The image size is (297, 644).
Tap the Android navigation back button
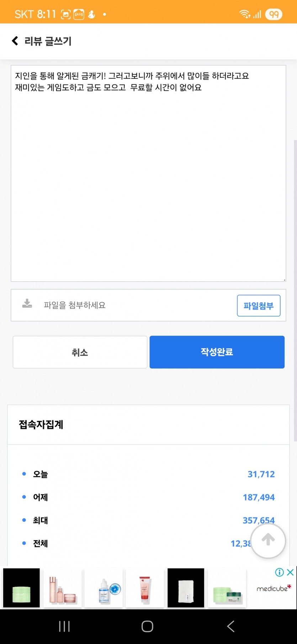click(230, 626)
